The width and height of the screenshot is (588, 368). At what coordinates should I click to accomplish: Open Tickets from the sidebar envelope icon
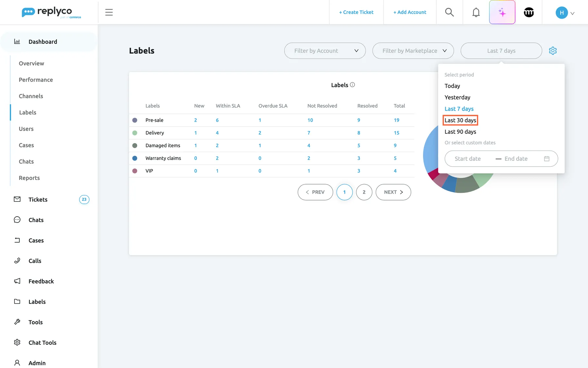[x=17, y=199]
